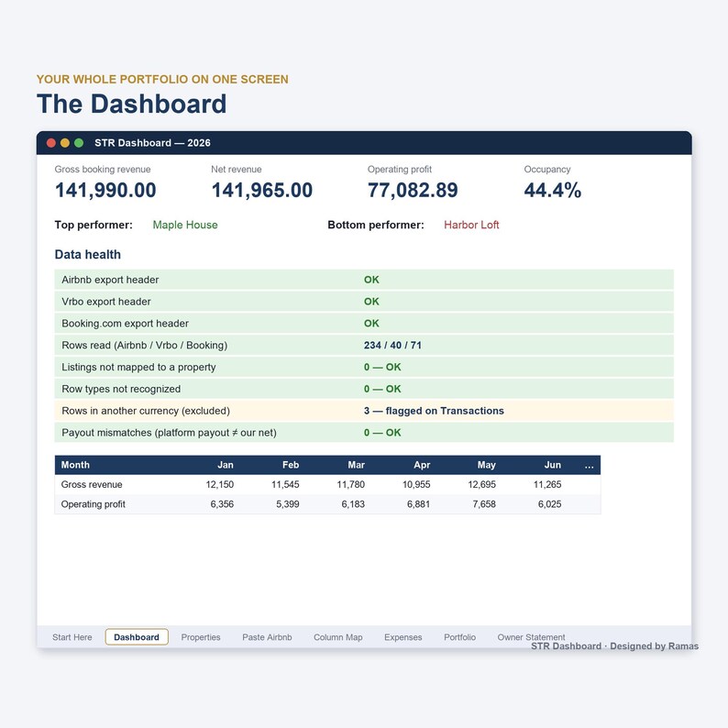
Task: Open the Expenses sheet tab
Action: click(403, 637)
